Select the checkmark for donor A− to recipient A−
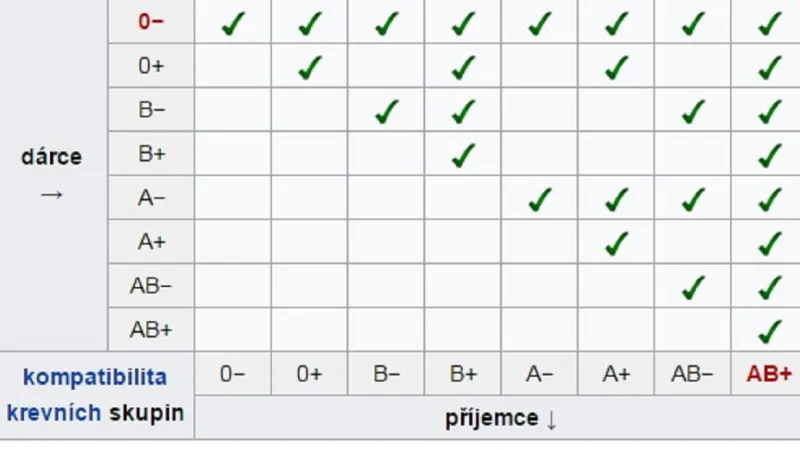 coord(540,200)
